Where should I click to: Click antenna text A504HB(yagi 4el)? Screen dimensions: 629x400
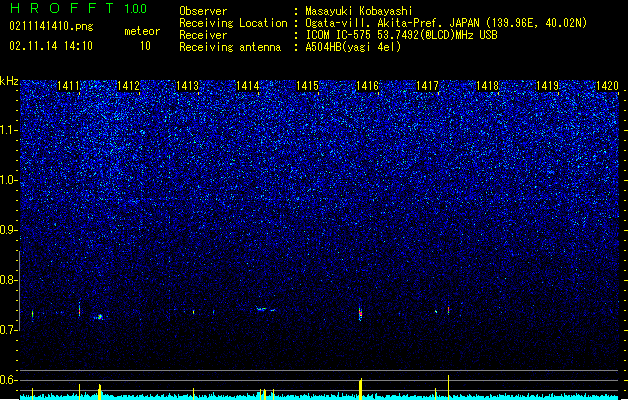[x=353, y=47]
